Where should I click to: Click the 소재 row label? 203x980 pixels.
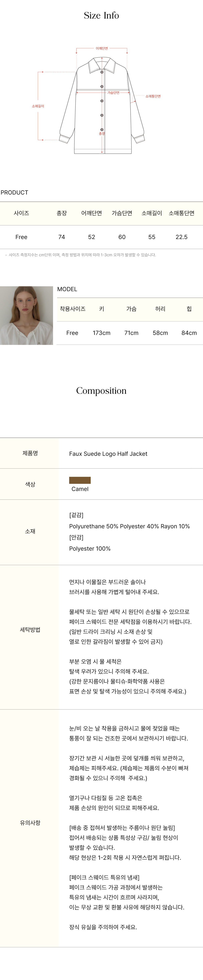tap(30, 531)
